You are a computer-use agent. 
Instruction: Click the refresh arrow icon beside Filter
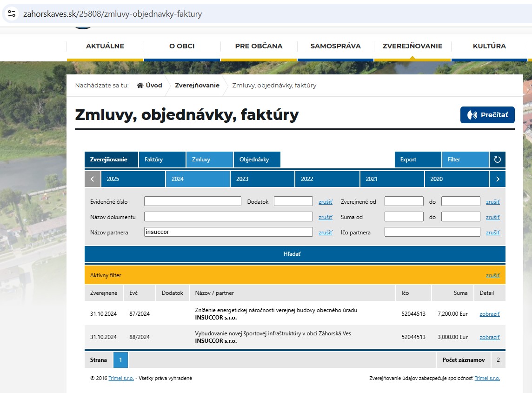(497, 160)
